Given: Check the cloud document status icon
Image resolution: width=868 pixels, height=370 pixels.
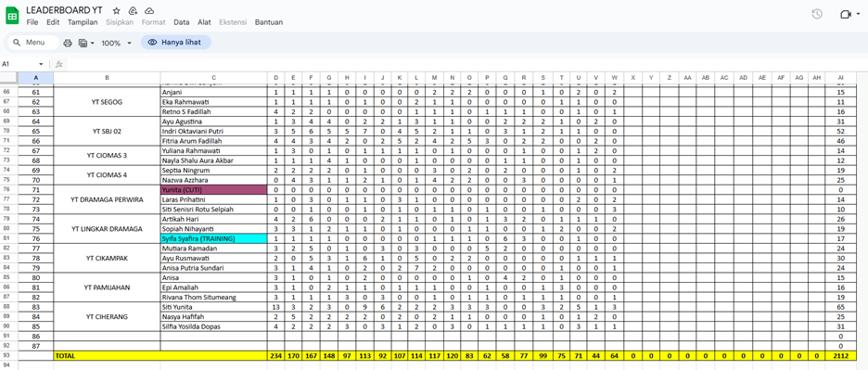Looking at the screenshot, I should (149, 11).
